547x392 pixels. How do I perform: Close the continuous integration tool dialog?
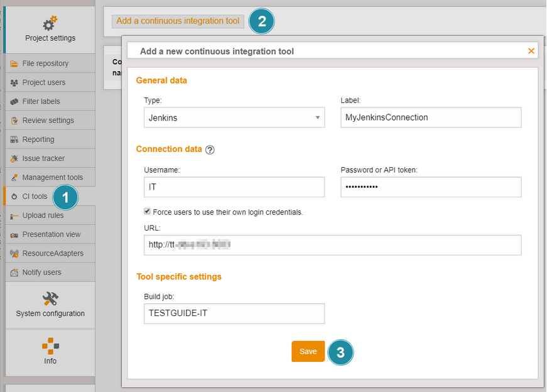(531, 51)
